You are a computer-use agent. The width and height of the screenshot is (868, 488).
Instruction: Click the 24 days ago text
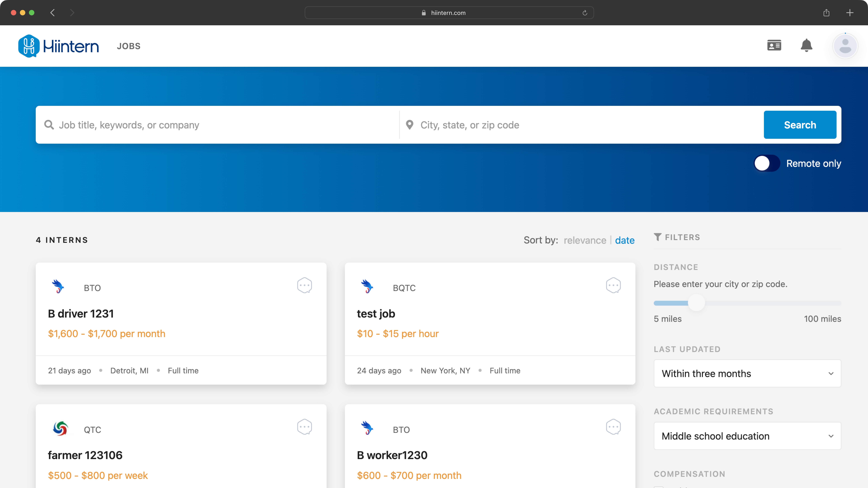(379, 371)
